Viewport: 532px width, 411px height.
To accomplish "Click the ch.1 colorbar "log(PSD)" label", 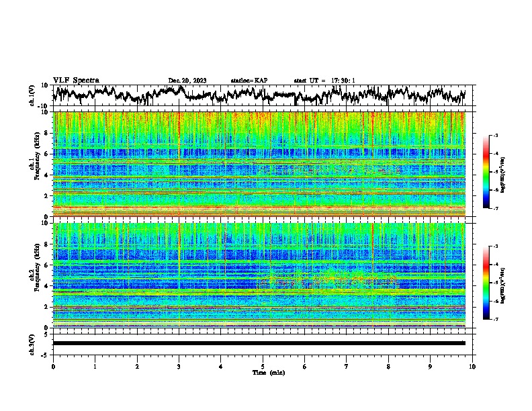I will 503,175.
